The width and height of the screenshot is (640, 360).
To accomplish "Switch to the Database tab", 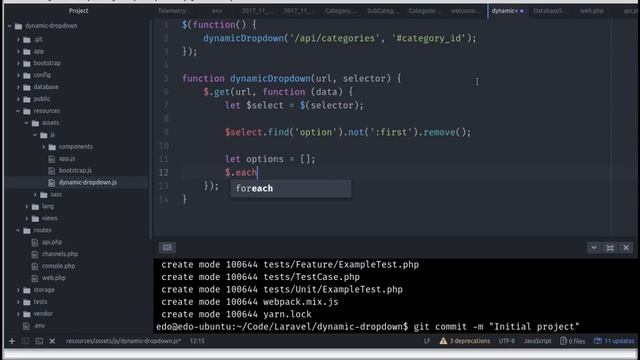I will point(549,11).
